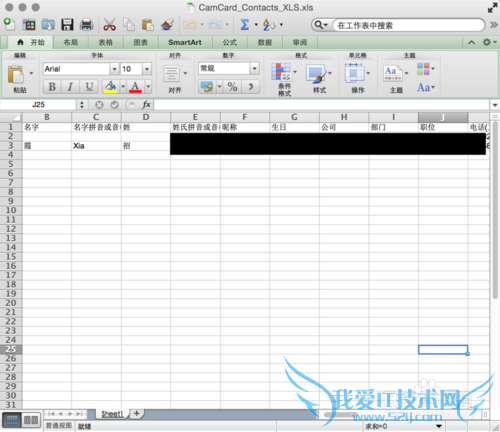Insert AutoSum with the sigma icon
This screenshot has width=500, height=432.
click(245, 25)
